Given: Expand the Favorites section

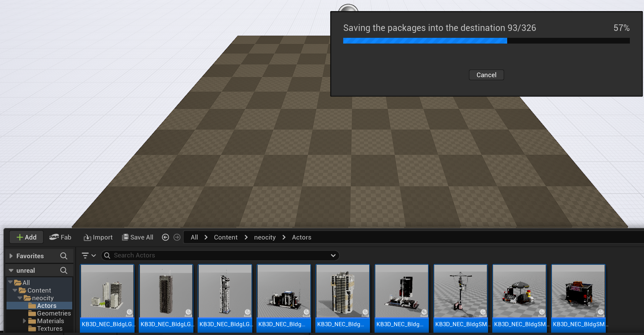Looking at the screenshot, I should [11, 256].
